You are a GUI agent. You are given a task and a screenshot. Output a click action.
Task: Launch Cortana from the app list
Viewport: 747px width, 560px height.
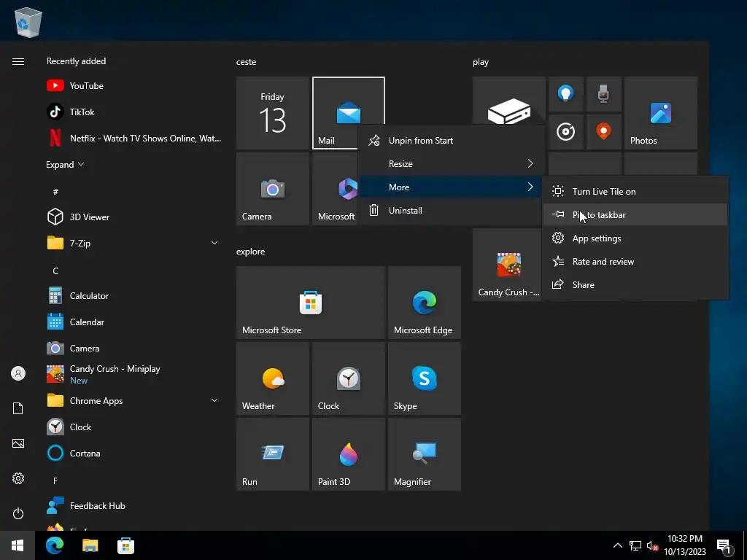tap(133, 453)
